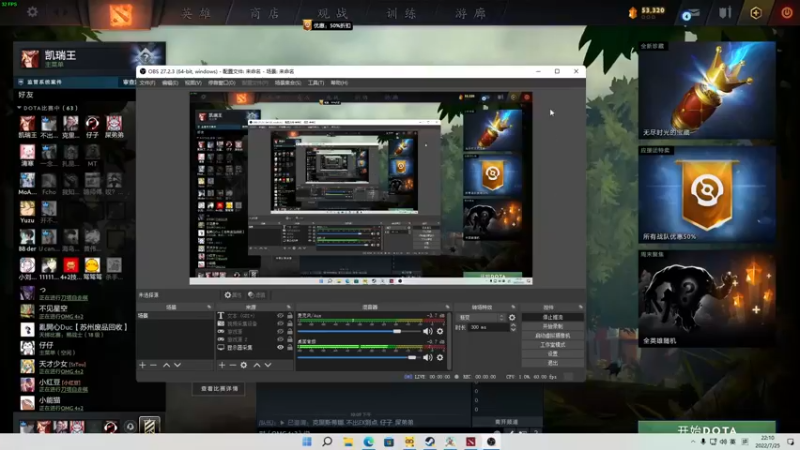
Task: Open OBS Settings from controls
Action: (x=553, y=354)
